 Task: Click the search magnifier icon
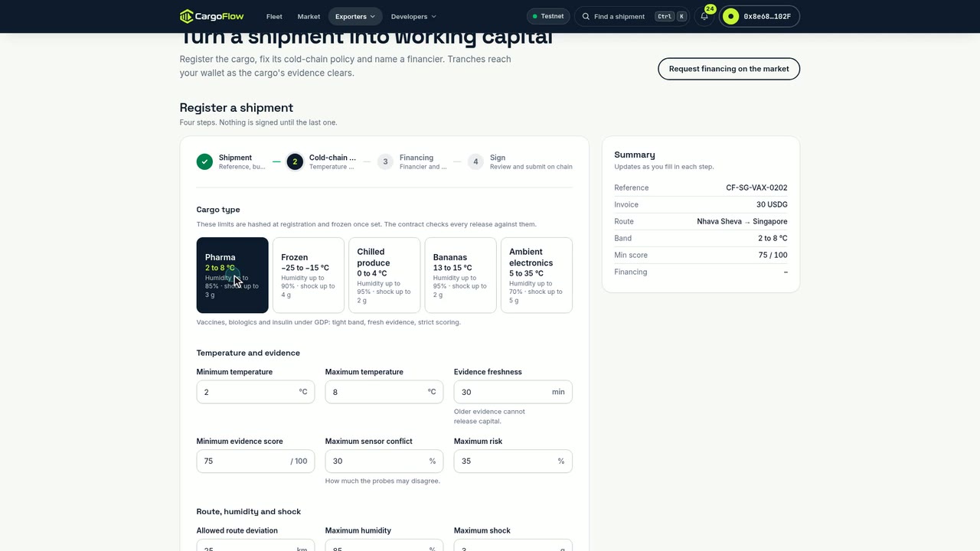pyautogui.click(x=586, y=16)
